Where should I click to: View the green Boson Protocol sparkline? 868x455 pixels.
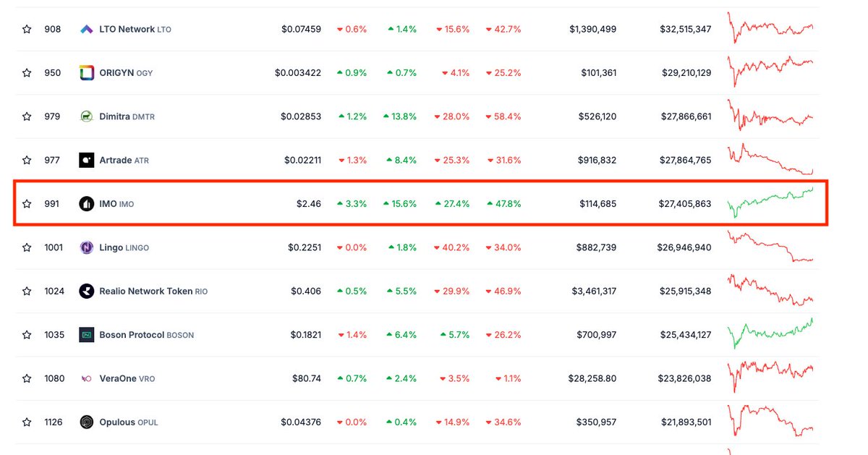coord(770,333)
